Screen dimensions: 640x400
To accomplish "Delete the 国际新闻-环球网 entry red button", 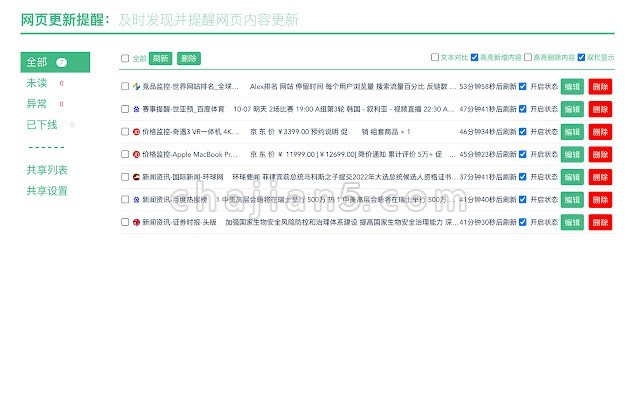I will pos(600,177).
